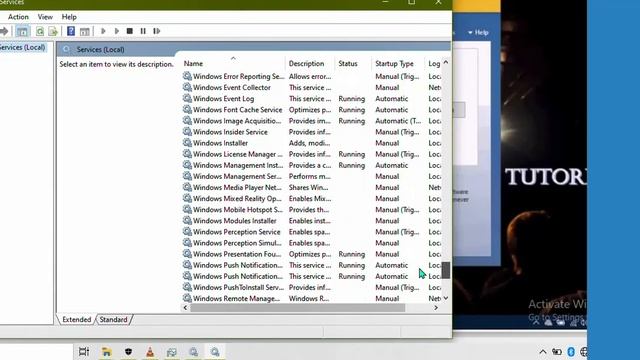
Task: Open the Help dropdown in the background window
Action: click(478, 32)
